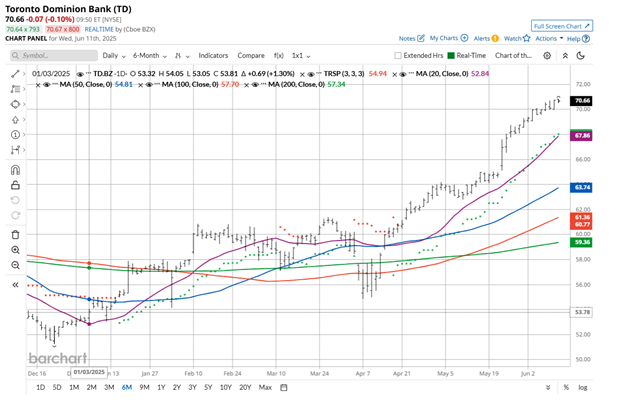Click the 67.86 MA(20) price tag

pos(581,136)
